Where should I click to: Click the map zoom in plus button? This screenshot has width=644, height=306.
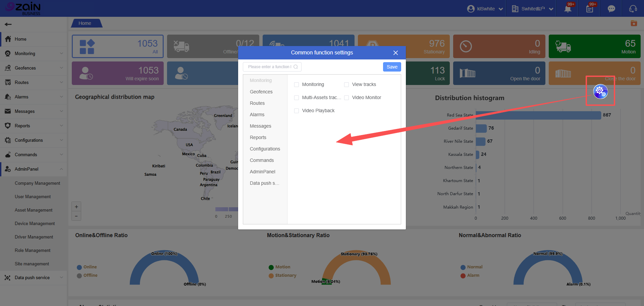point(76,207)
